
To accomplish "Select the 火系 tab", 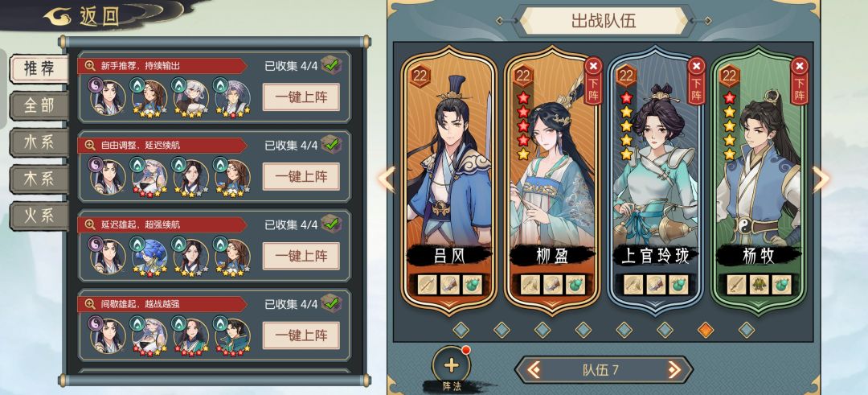I will pos(39,216).
